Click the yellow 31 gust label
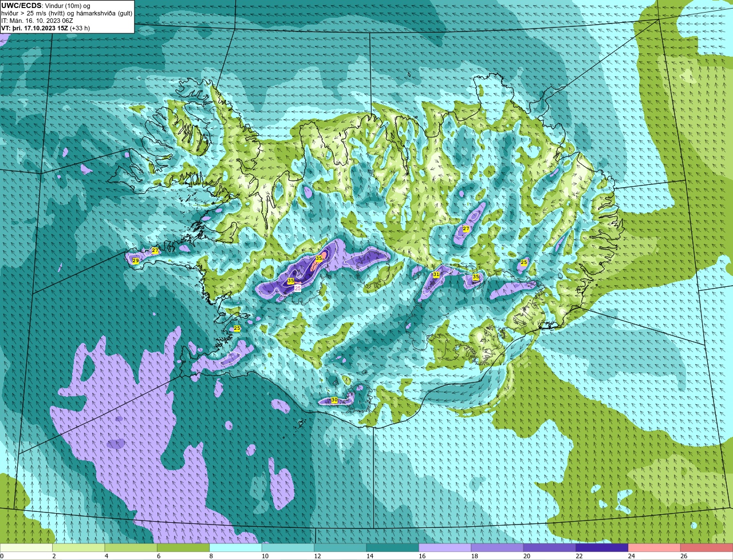The image size is (733, 560). point(436,275)
